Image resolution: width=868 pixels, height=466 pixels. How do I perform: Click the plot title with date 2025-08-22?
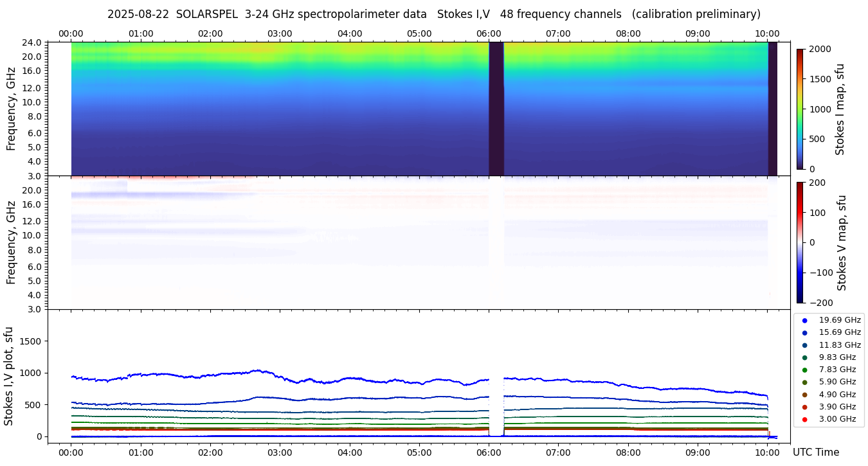coord(433,14)
